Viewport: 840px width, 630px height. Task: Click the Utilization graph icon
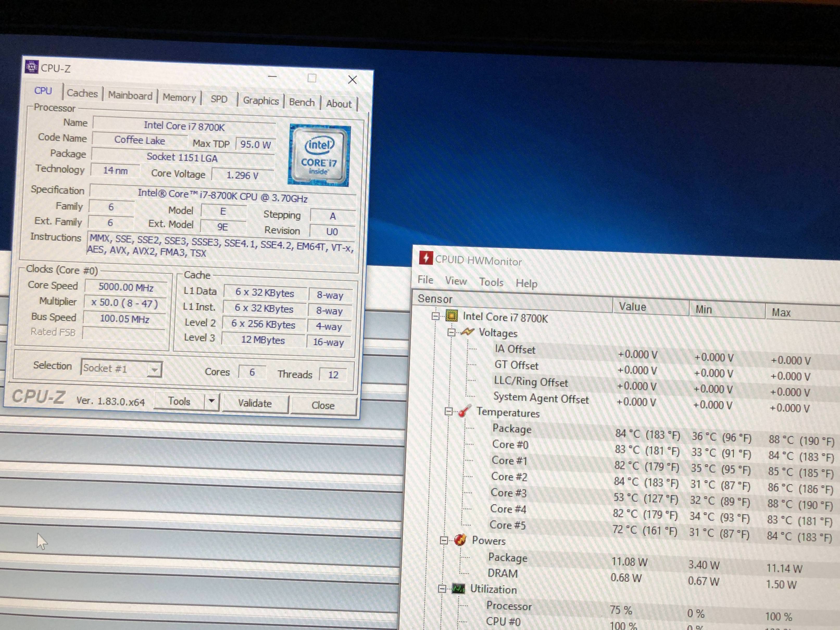(x=458, y=589)
